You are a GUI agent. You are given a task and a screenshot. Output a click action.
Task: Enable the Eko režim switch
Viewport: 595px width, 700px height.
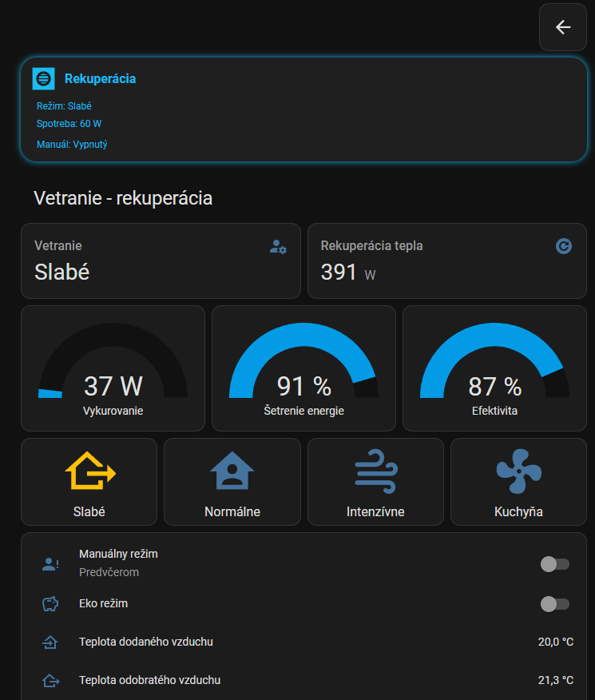(x=555, y=603)
